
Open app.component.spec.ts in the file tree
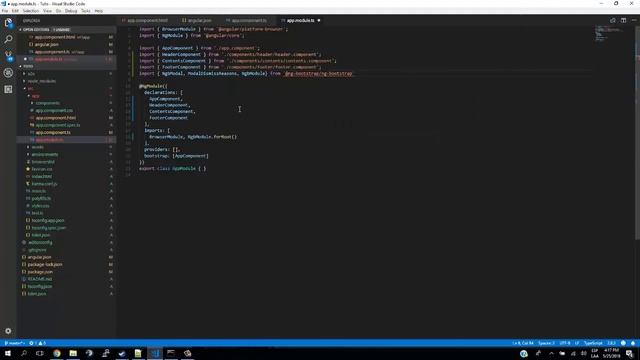pyautogui.click(x=58, y=125)
